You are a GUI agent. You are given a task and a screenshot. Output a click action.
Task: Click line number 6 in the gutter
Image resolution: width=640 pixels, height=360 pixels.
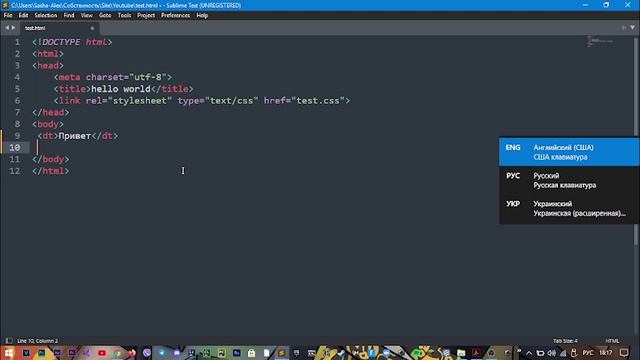(17, 101)
